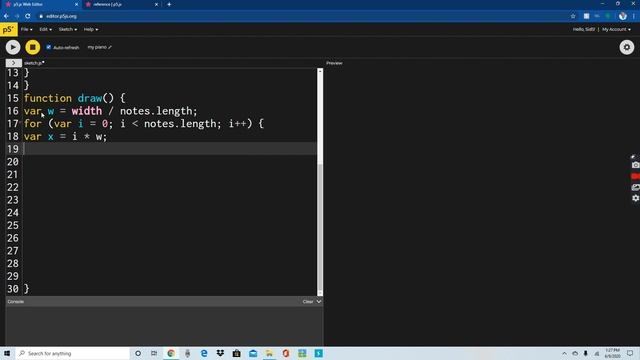Screen dimensions: 640x360
Task: Expand the file sidebar with the arrow button
Action: (13, 63)
